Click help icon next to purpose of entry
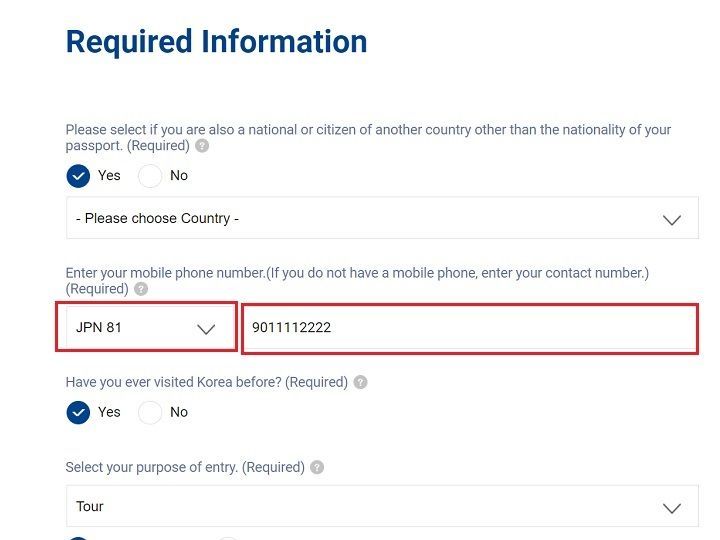 (317, 467)
